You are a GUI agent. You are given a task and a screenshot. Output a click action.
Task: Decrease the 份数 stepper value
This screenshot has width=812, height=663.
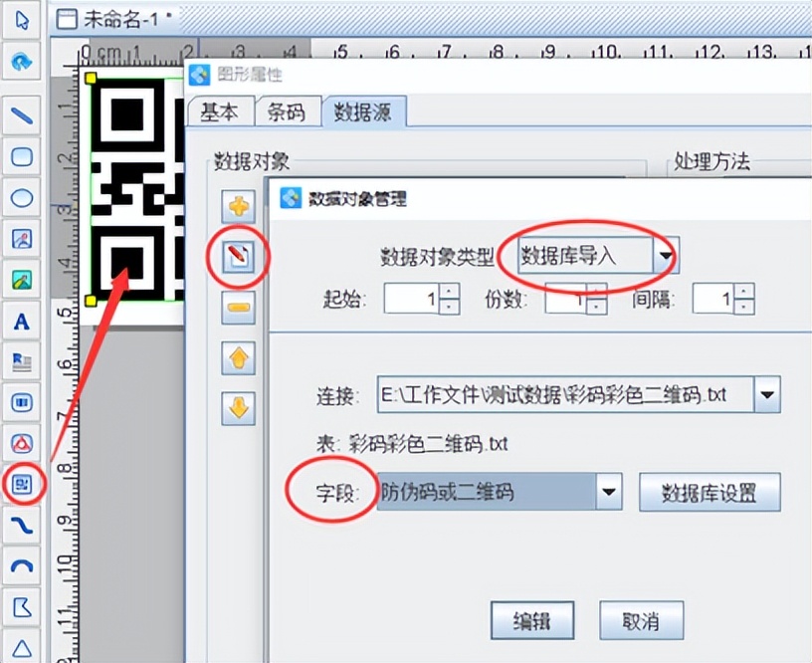pos(597,307)
